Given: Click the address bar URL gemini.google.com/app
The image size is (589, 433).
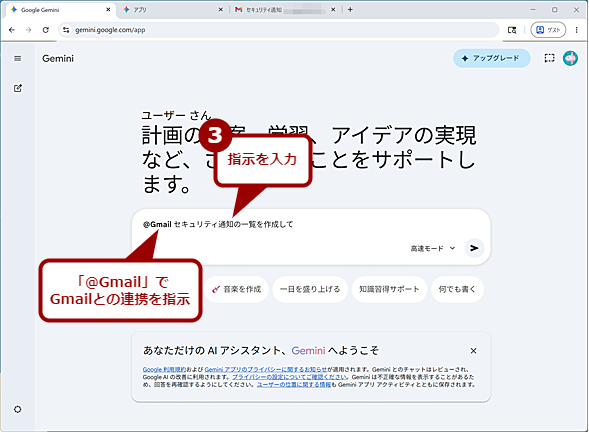Looking at the screenshot, I should point(110,30).
